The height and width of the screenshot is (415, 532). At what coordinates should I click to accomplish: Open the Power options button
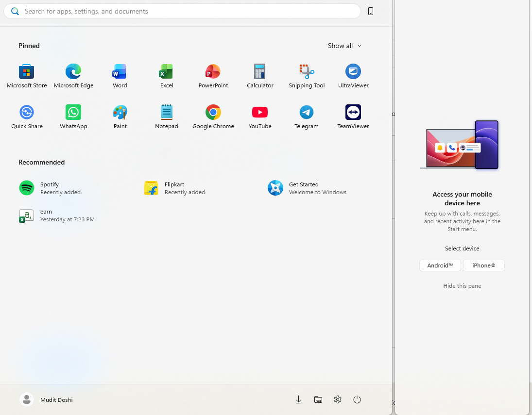click(x=357, y=400)
